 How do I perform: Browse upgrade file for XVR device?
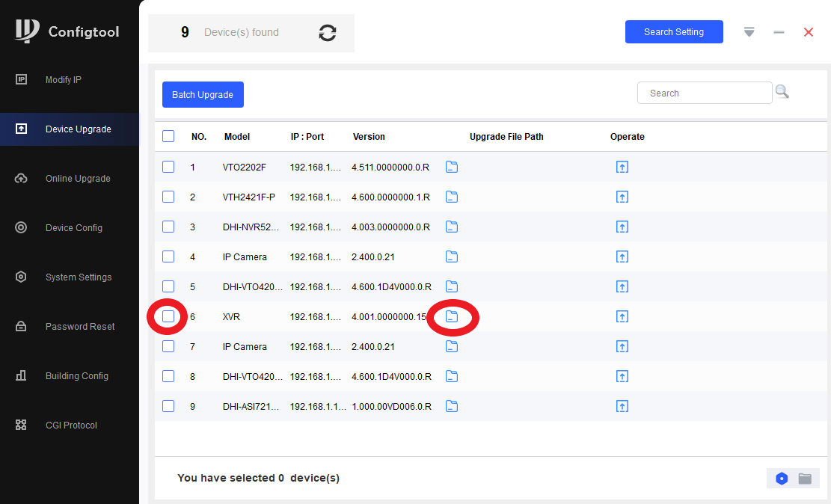coord(452,316)
